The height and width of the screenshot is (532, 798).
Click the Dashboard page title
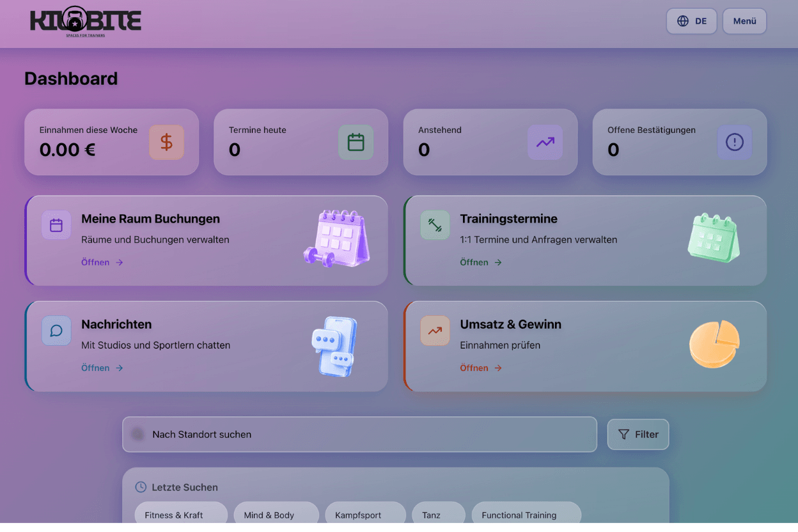(x=71, y=79)
